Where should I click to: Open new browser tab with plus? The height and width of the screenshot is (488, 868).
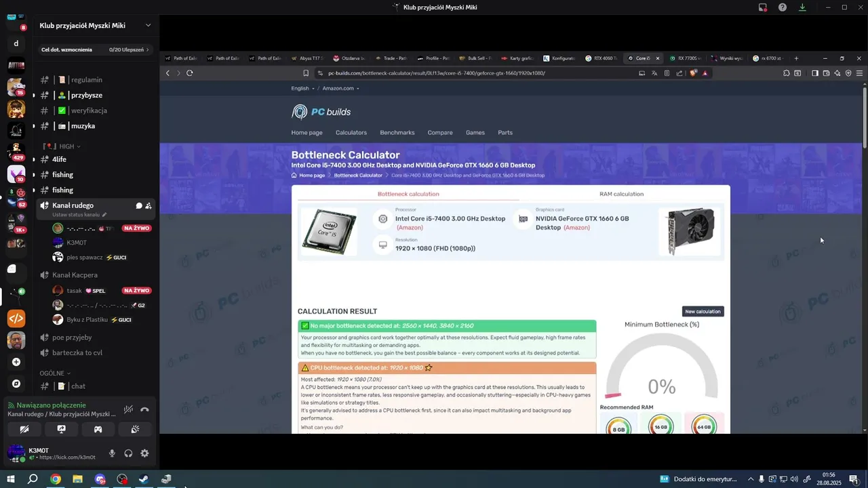[x=796, y=58]
